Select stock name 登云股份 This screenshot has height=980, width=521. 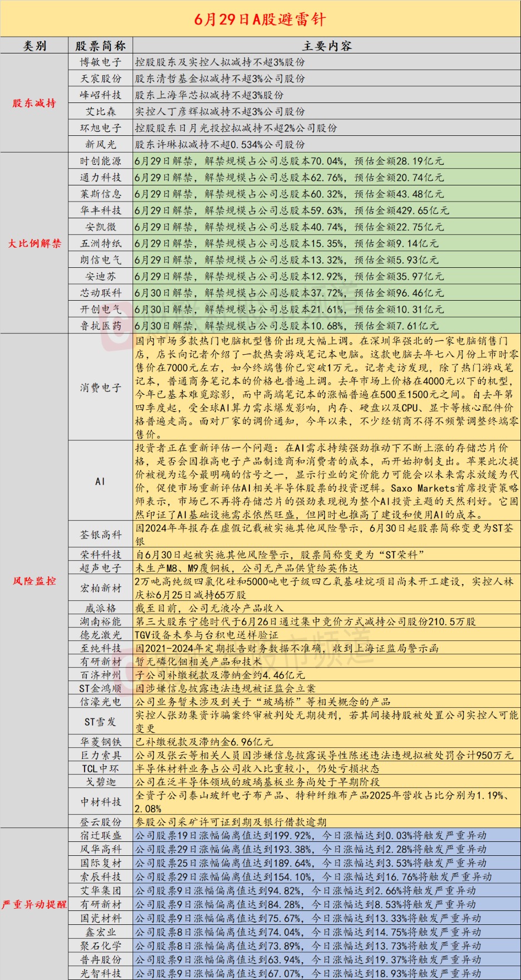pyautogui.click(x=101, y=822)
